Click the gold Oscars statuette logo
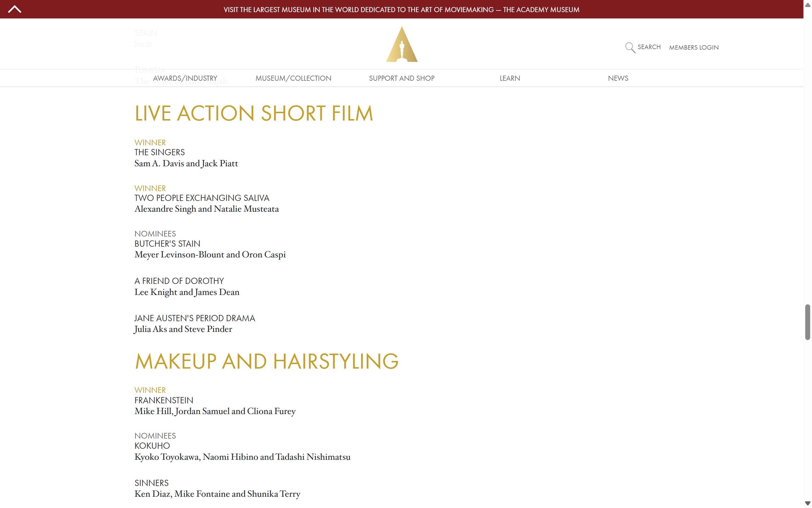 402,44
